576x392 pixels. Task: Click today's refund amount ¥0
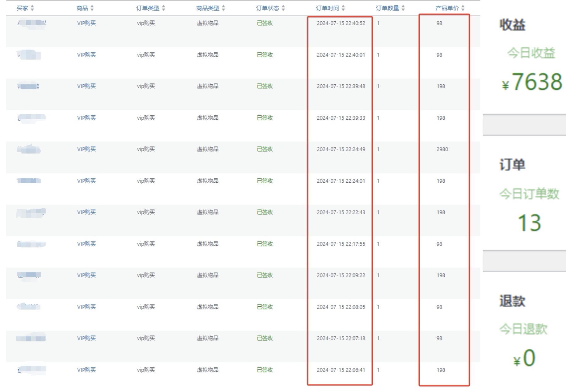(524, 359)
